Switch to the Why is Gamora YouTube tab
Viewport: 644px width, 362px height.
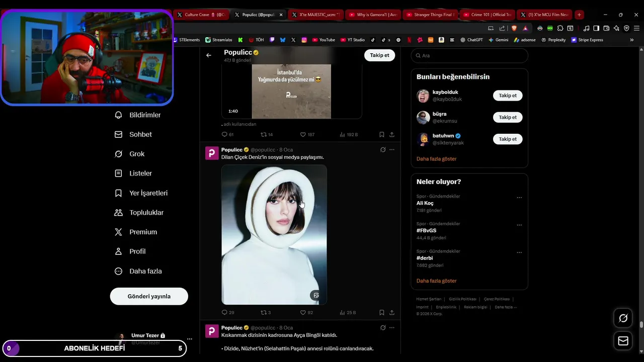(373, 15)
